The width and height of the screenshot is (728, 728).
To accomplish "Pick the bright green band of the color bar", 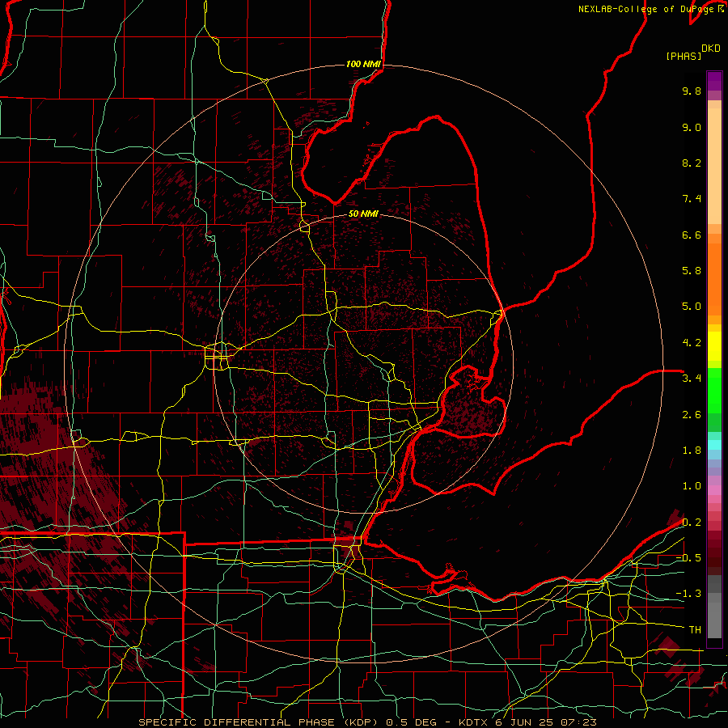I will coord(714,392).
